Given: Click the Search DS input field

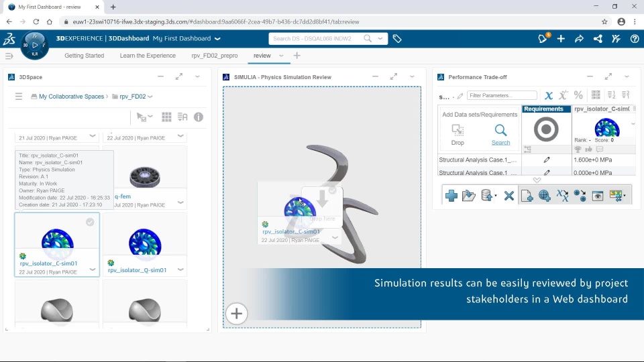Looking at the screenshot, I should tap(316, 39).
